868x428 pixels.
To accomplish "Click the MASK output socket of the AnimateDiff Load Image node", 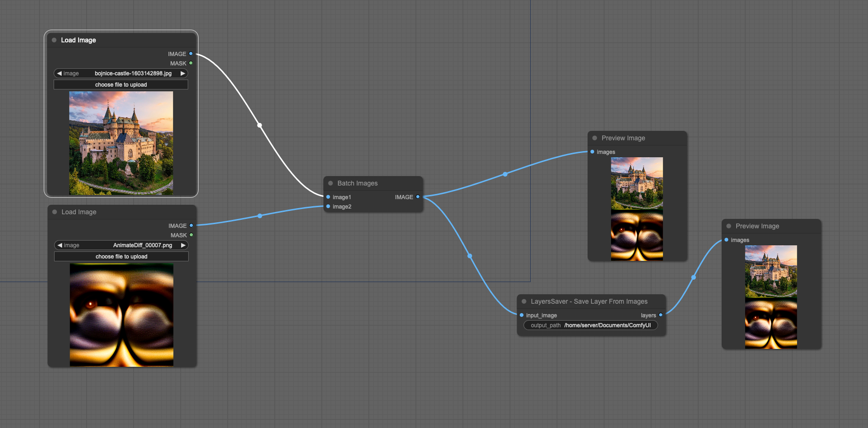I will (191, 235).
